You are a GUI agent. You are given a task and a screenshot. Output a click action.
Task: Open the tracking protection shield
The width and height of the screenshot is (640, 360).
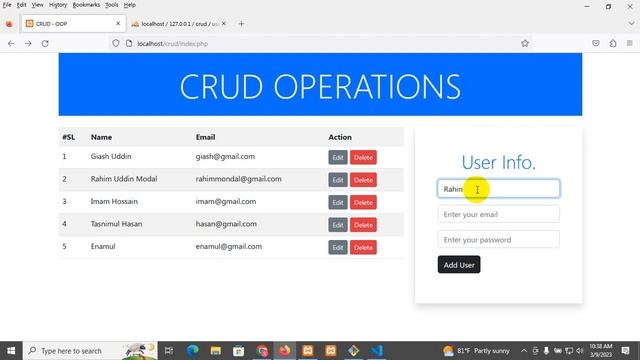(116, 43)
